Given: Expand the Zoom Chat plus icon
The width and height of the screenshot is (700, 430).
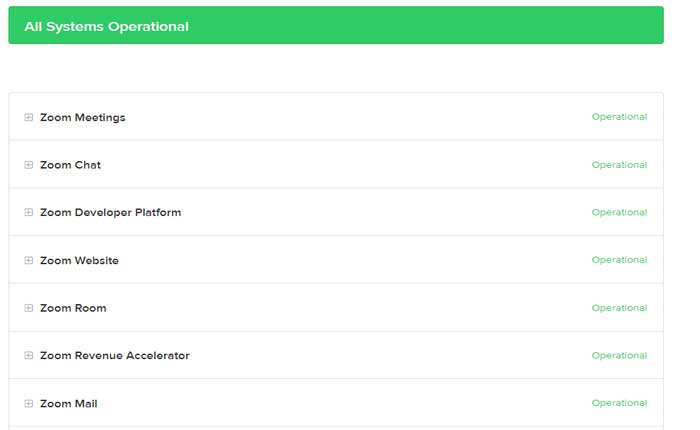Looking at the screenshot, I should tap(29, 165).
